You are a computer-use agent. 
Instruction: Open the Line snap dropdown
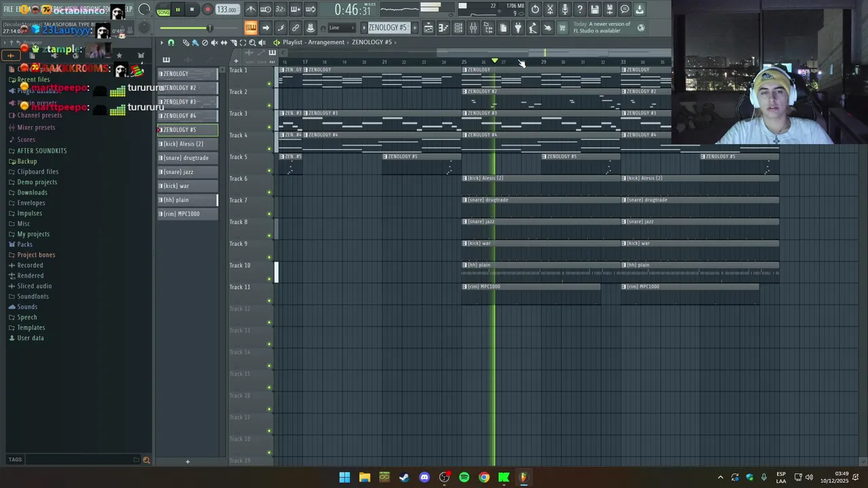click(x=341, y=28)
